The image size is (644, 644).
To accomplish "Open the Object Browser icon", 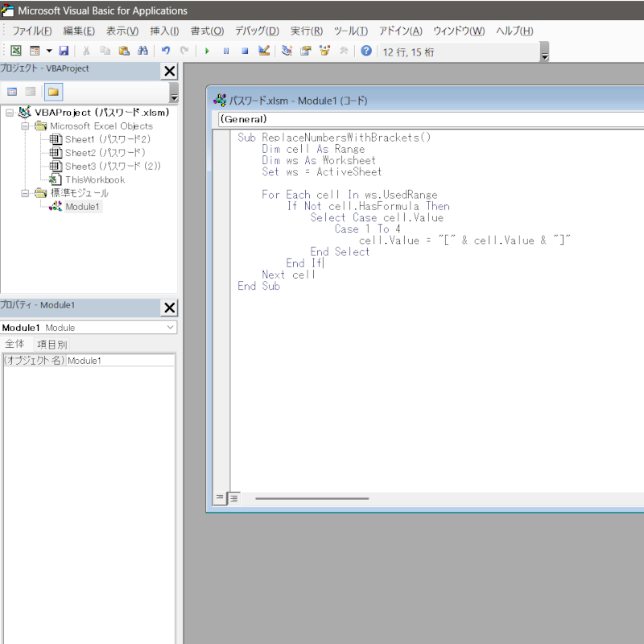I will 325,51.
